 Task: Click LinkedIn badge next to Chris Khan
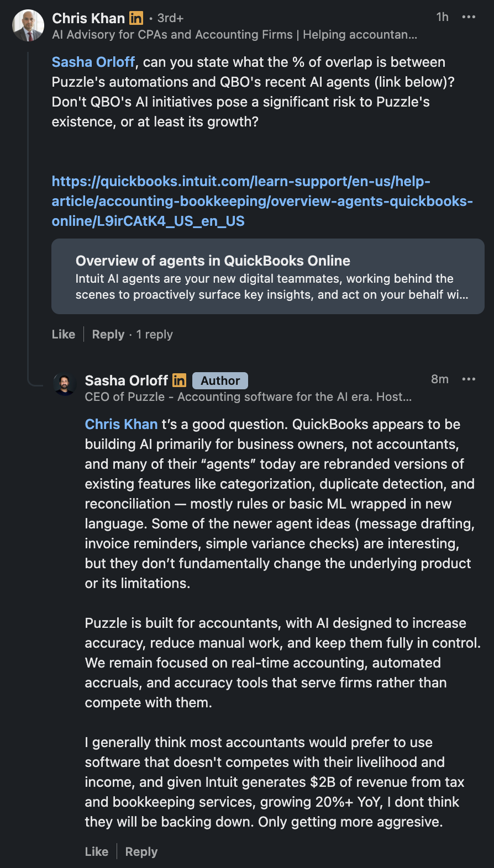(136, 18)
